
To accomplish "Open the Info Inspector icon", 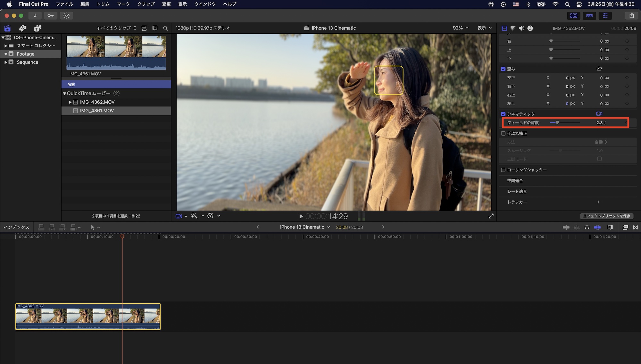I will [x=530, y=28].
